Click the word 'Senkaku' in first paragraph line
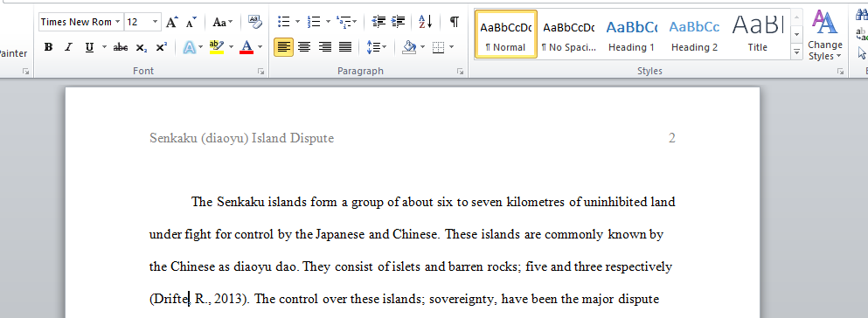The height and width of the screenshot is (318, 868). click(x=240, y=202)
